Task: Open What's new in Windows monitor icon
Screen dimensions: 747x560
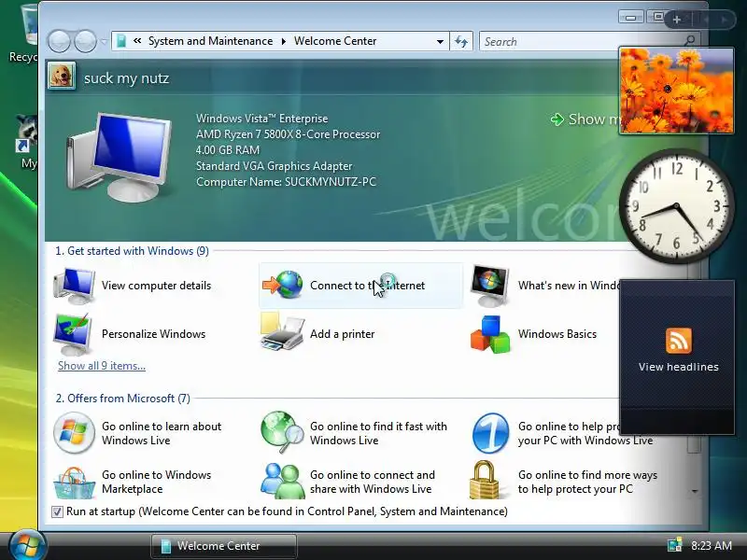Action: coord(490,286)
